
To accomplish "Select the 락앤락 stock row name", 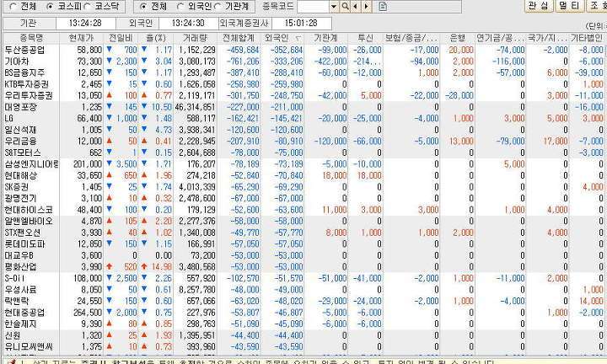I will click(17, 301).
